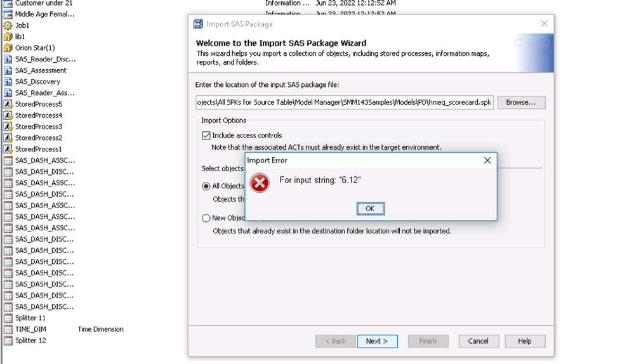Image resolution: width=634 pixels, height=364 pixels.
Task: Toggle the Include access controls checkbox
Action: pos(206,135)
